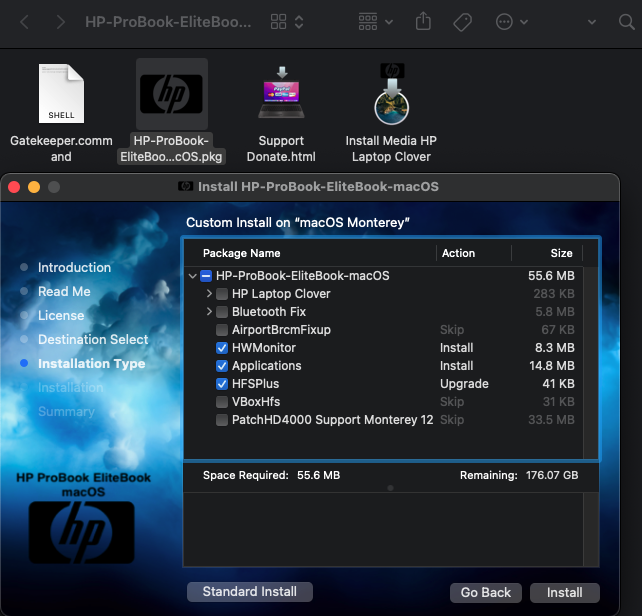Toggle the HP-ProBook-EliteBook-macOS root checkbox
The image size is (642, 616).
[x=206, y=276]
